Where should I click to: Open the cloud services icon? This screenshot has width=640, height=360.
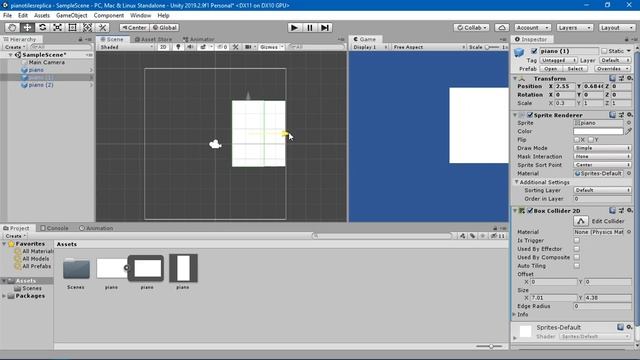pyautogui.click(x=502, y=27)
